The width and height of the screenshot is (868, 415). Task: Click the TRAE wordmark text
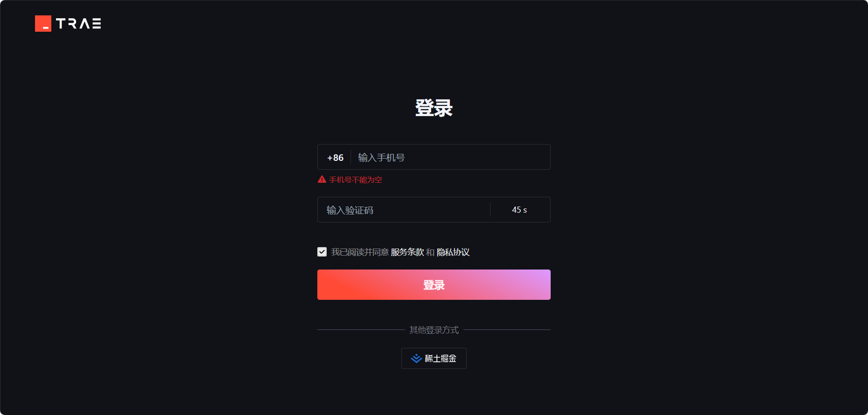pos(78,23)
